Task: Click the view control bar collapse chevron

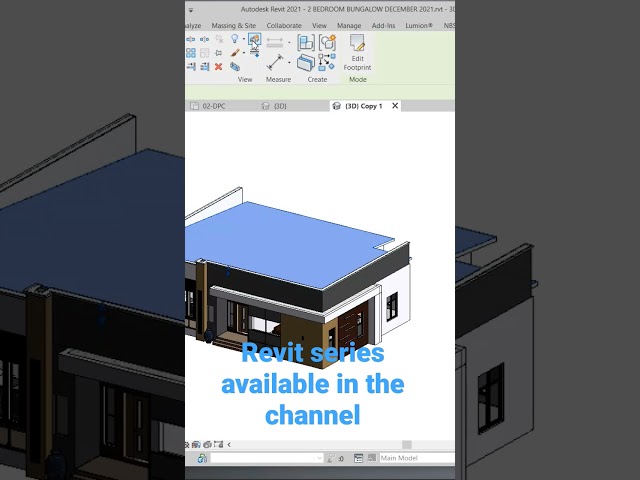Action: [x=229, y=444]
